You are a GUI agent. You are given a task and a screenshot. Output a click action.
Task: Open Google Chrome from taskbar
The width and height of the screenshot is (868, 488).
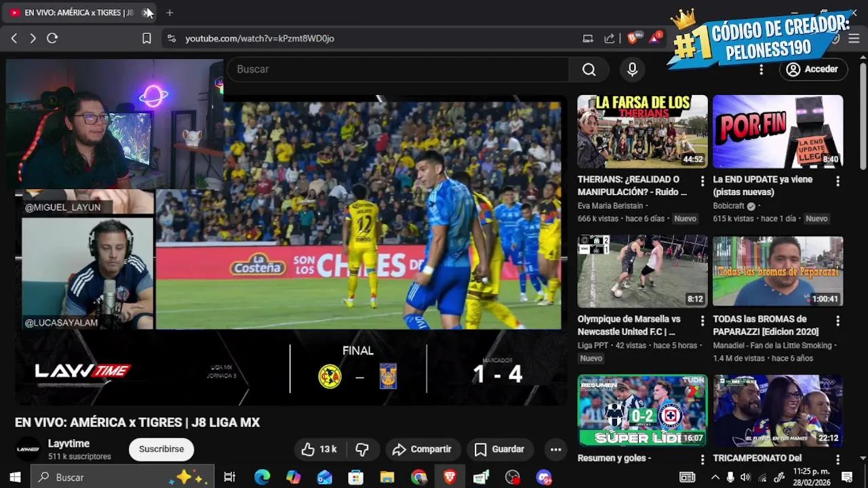click(418, 477)
